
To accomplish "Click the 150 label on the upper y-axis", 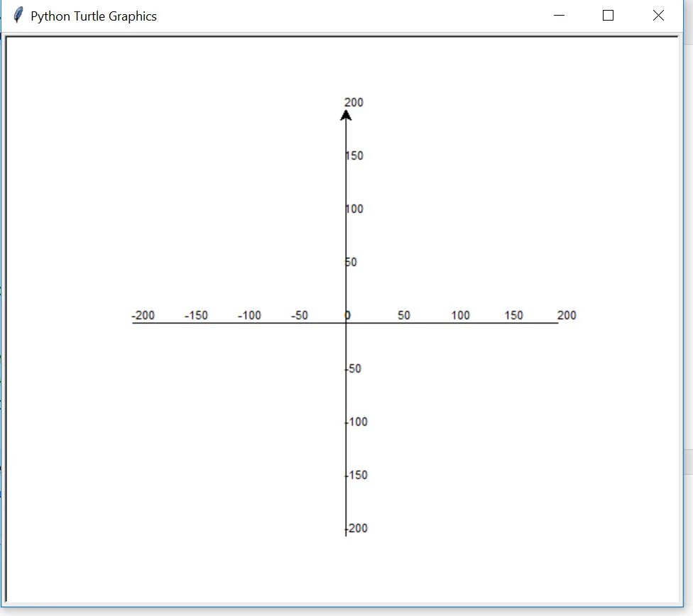I will pos(354,155).
